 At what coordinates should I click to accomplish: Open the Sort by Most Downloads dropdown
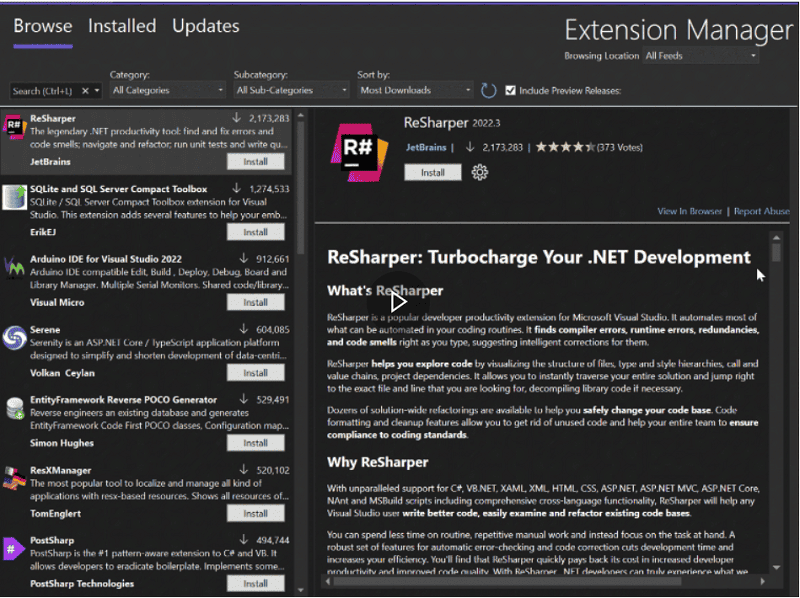pyautogui.click(x=415, y=90)
